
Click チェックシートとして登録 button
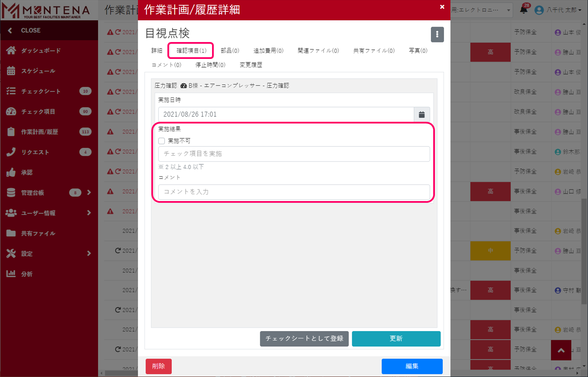point(304,338)
